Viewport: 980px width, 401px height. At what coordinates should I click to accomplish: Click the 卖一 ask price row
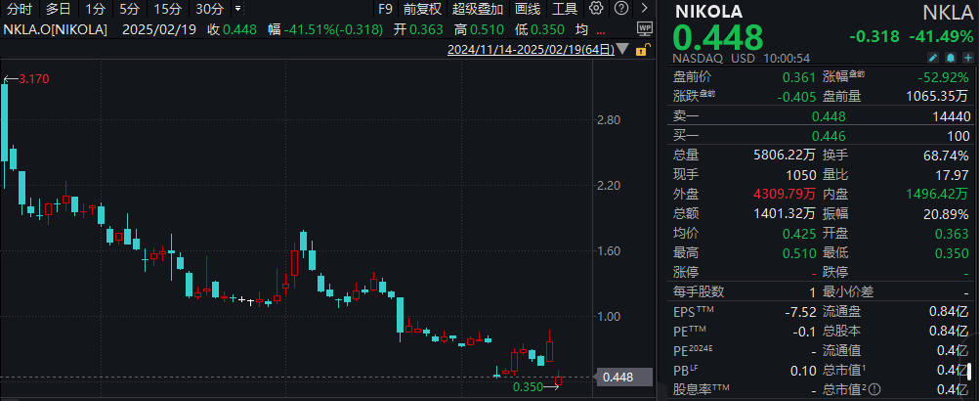point(822,116)
